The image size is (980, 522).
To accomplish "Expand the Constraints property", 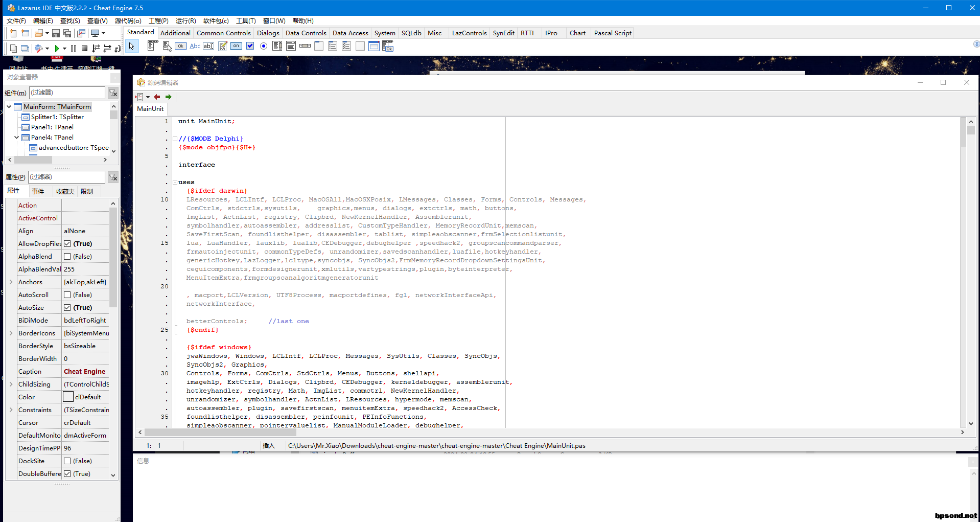I will 11,410.
